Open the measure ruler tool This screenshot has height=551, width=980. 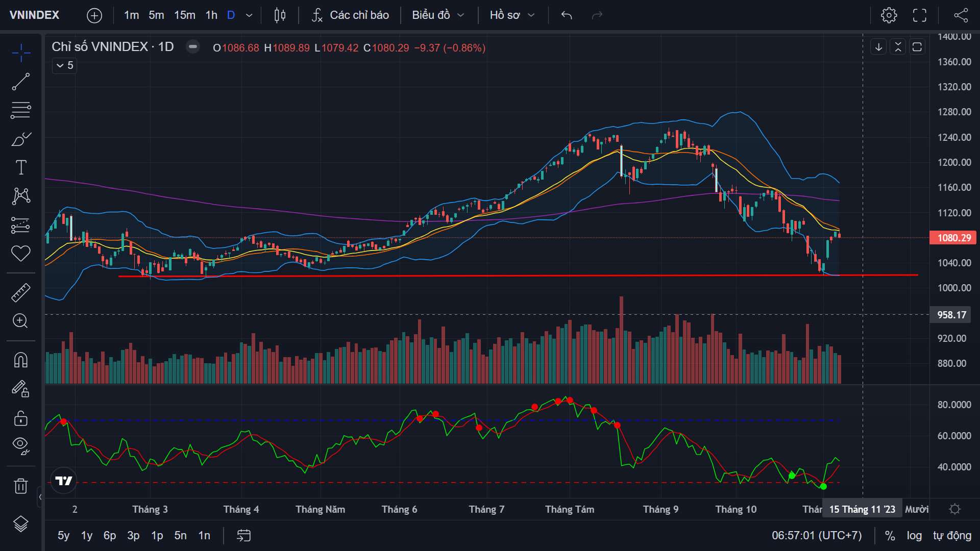[x=21, y=292]
